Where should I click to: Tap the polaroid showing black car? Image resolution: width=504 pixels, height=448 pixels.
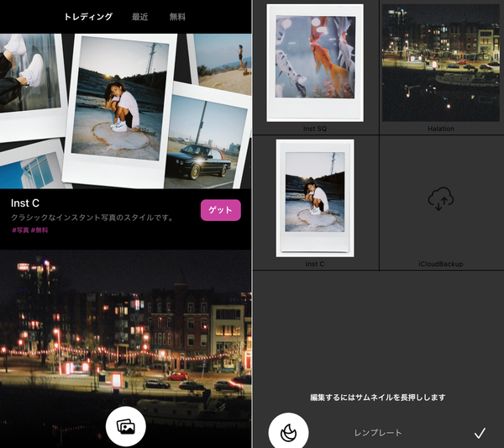207,135
